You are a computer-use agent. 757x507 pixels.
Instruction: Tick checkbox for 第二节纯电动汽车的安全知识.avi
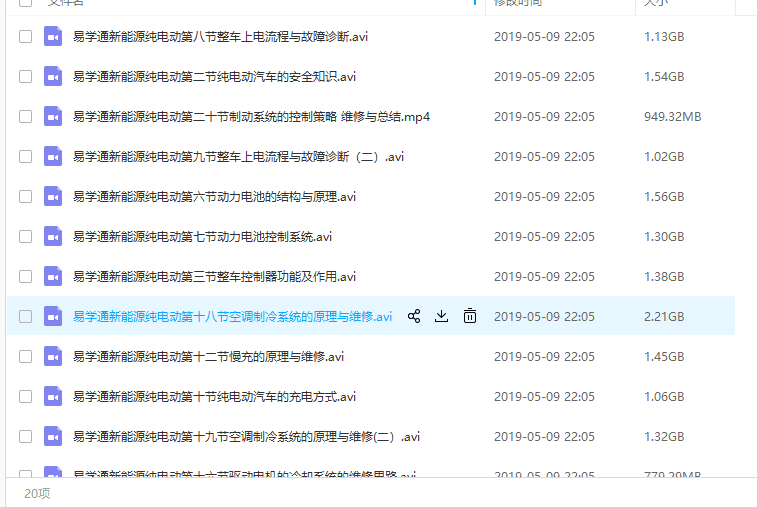point(26,77)
